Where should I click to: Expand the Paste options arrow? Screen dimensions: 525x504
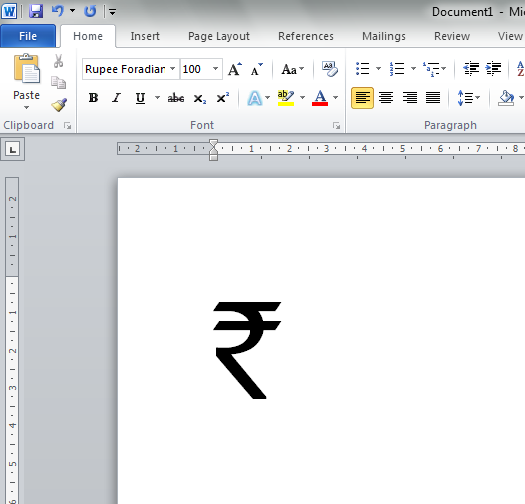click(x=26, y=108)
